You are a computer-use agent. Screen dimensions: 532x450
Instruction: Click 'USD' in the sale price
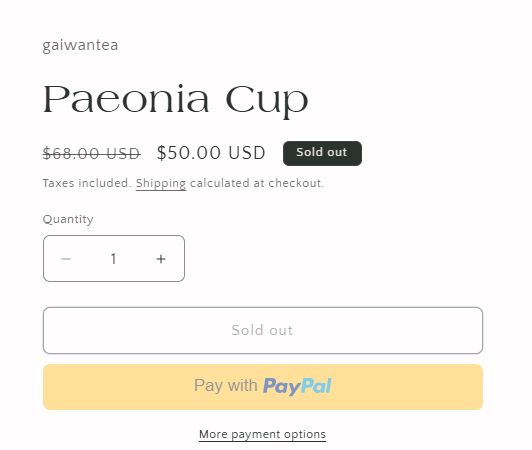click(x=247, y=153)
